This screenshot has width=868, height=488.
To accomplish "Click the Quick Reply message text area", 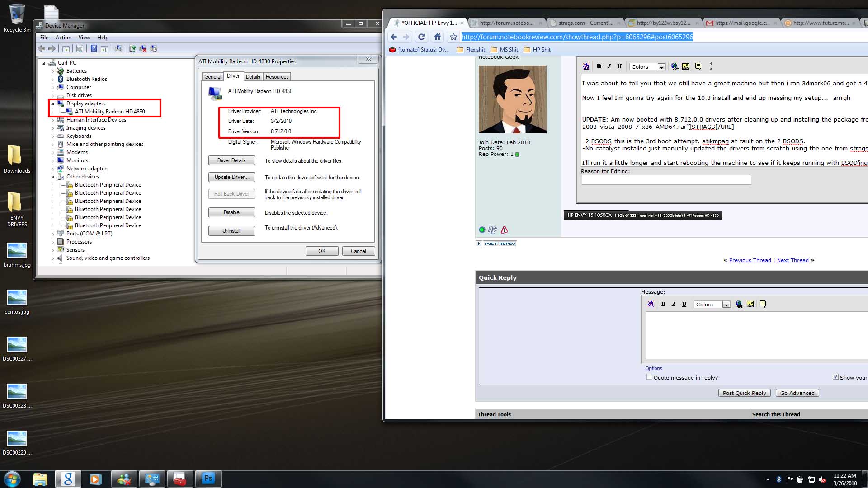I will pyautogui.click(x=756, y=335).
